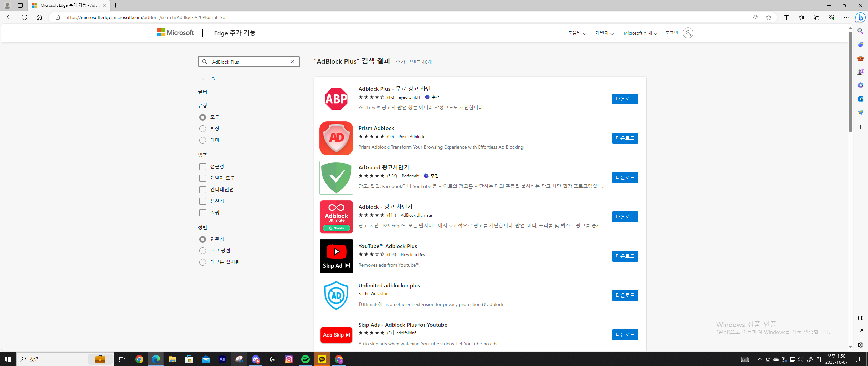Select 최고 평점 sort option
Image resolution: width=868 pixels, height=366 pixels.
point(203,251)
